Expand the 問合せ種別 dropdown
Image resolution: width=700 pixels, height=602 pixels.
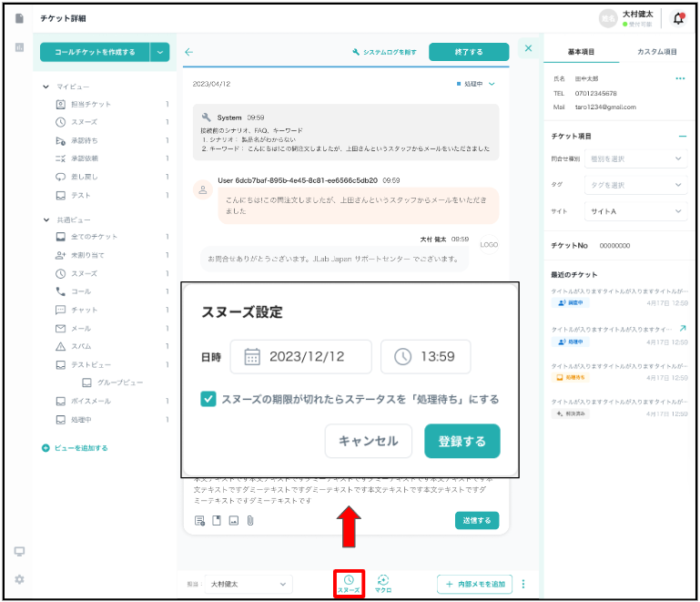(635, 158)
